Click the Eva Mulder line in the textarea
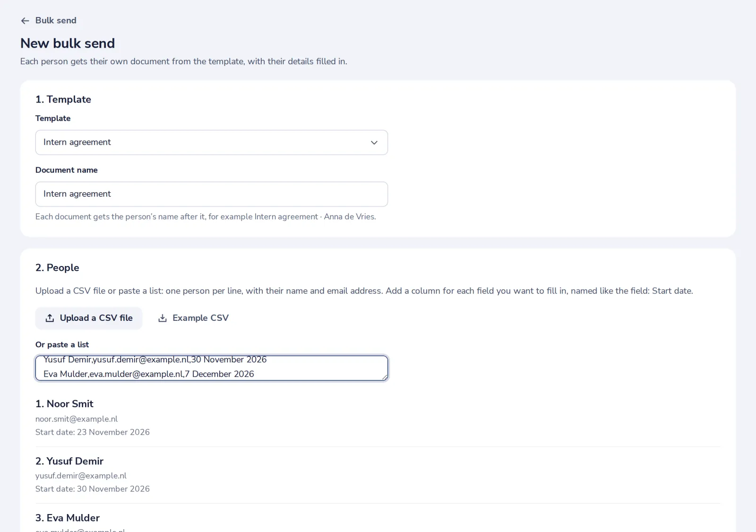The width and height of the screenshot is (756, 532). pos(149,374)
